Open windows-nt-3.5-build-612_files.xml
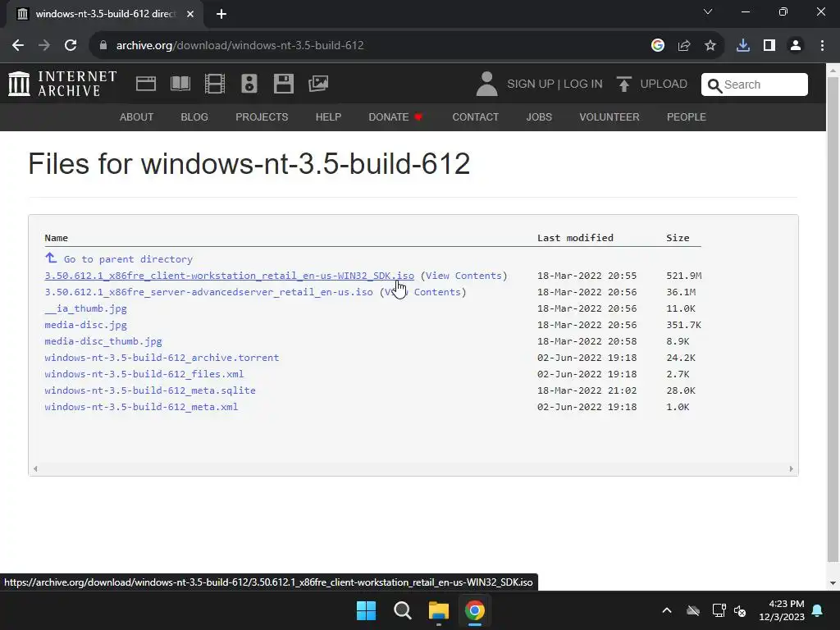The height and width of the screenshot is (630, 840). tap(144, 374)
